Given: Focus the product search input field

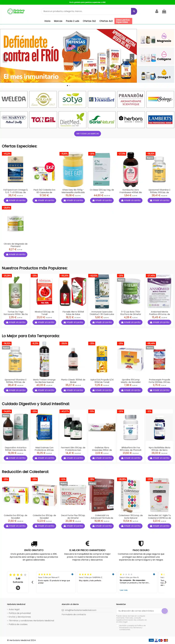Looking at the screenshot, I should click(86, 11).
